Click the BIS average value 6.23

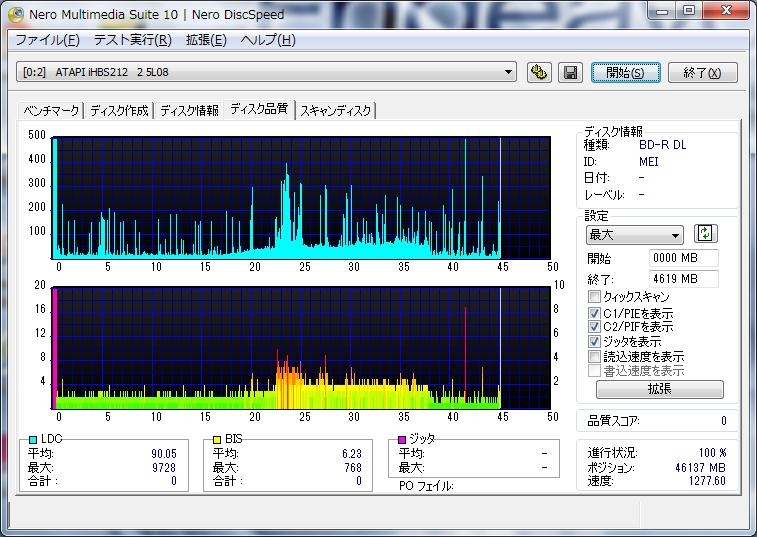pyautogui.click(x=351, y=453)
